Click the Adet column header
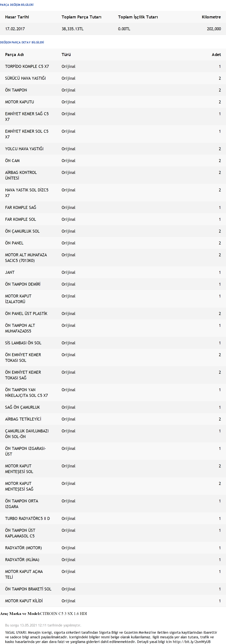226x644 pixels. click(216, 54)
